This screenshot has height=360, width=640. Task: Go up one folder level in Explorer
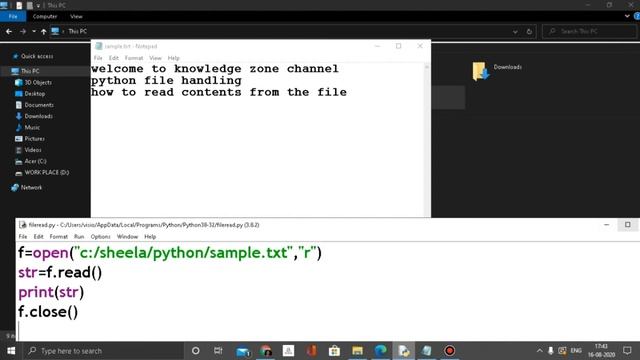click(x=43, y=31)
